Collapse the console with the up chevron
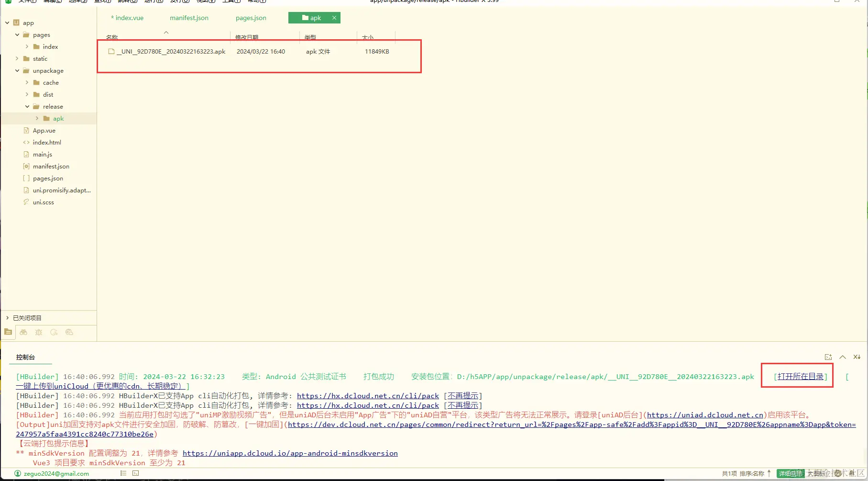Image resolution: width=868 pixels, height=481 pixels. (843, 357)
